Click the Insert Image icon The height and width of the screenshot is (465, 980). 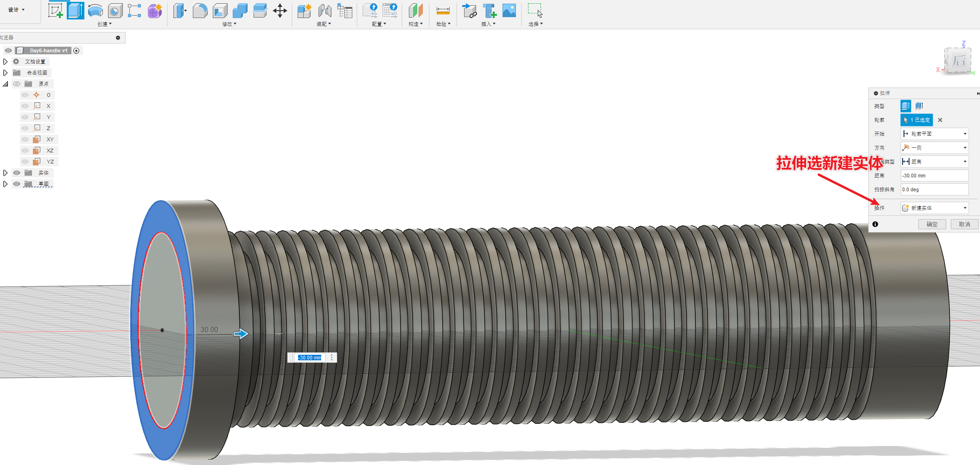509,11
